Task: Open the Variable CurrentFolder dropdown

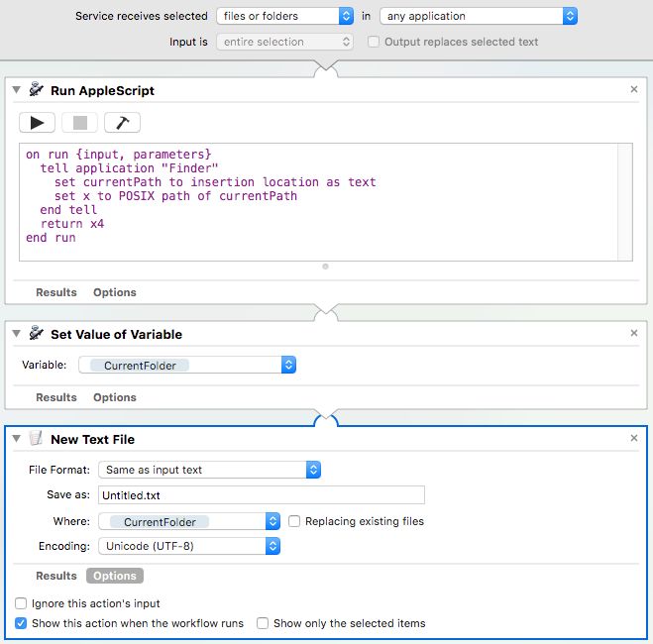Action: tap(187, 365)
